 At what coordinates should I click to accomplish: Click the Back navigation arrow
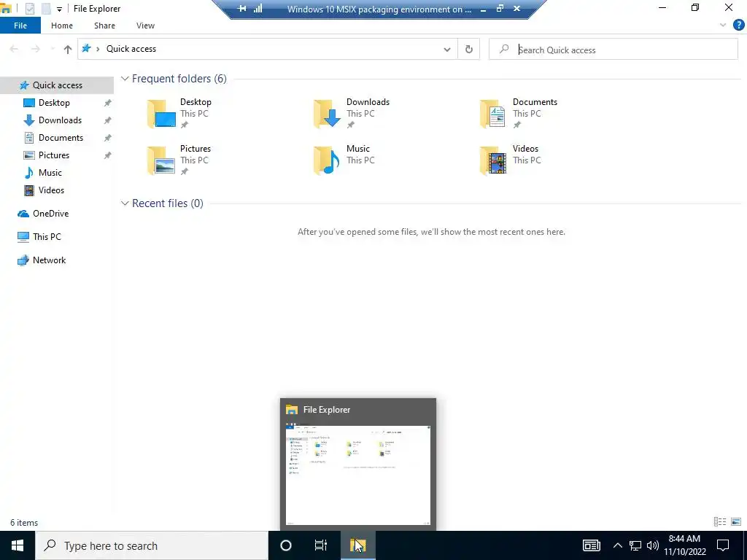tap(14, 49)
